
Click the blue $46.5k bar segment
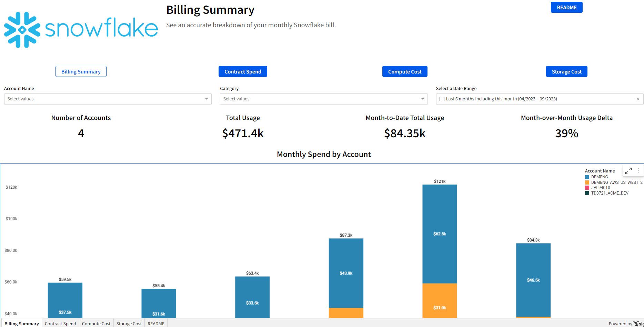(533, 280)
